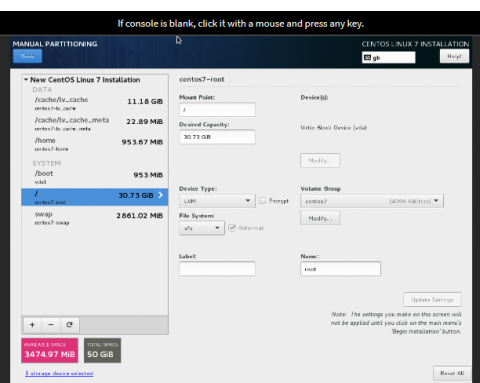Click Modify button under Device(s)
Screen dimensions: 480x383
(320, 160)
